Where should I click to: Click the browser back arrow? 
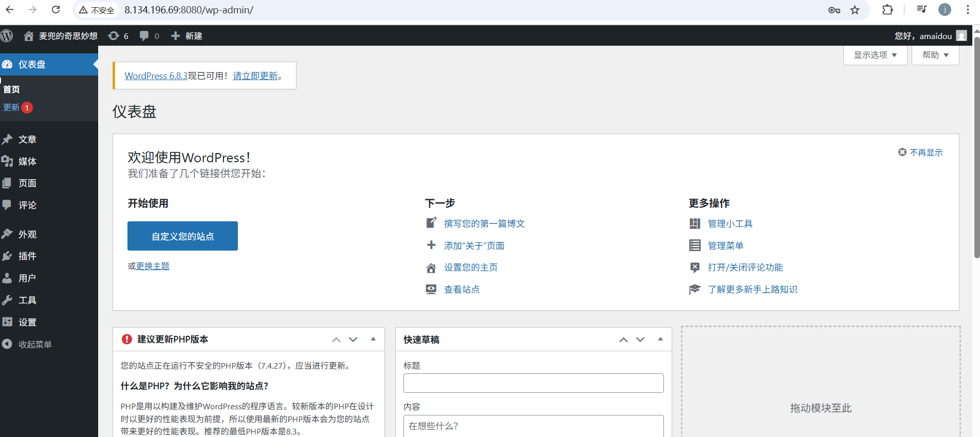(x=10, y=10)
